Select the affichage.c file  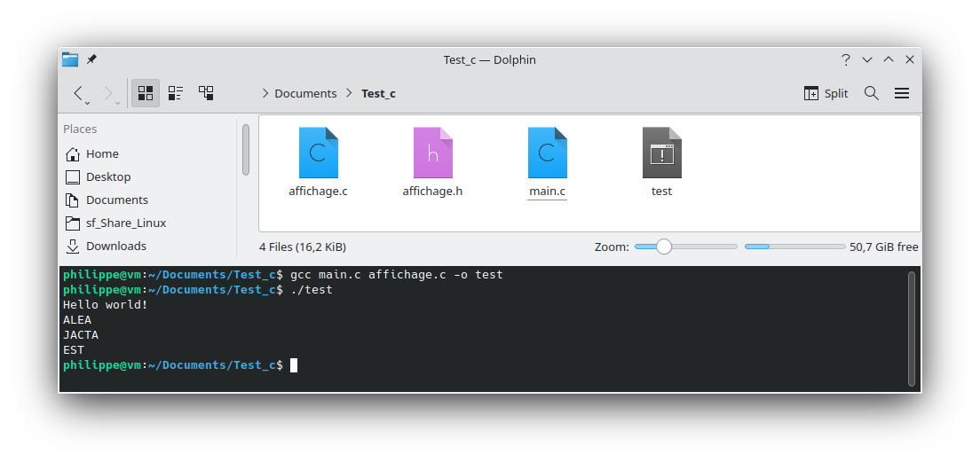318,161
